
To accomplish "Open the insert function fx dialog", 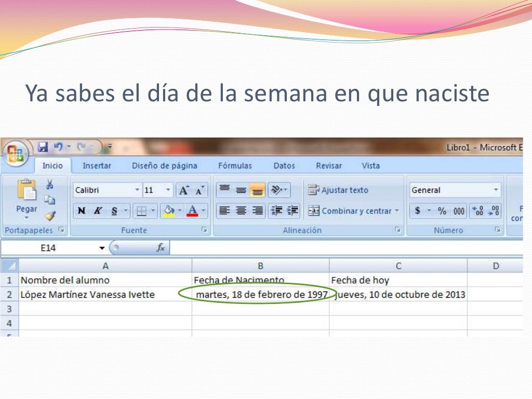I will tap(161, 248).
